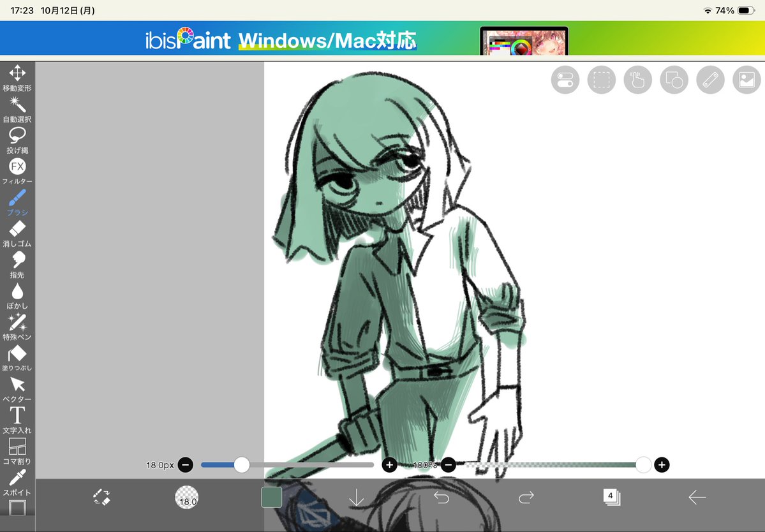Select the Smudge (指先) tool
This screenshot has height=532, width=765.
[x=17, y=265]
